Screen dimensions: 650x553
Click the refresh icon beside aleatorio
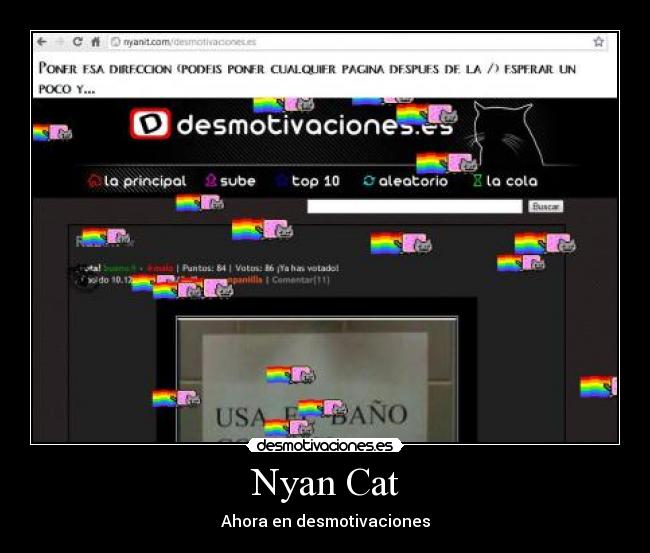click(x=369, y=181)
